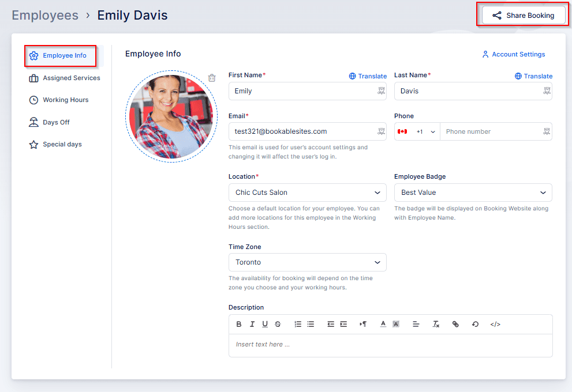Click the person icon by Account Settings
This screenshot has width=572, height=392.
(485, 54)
